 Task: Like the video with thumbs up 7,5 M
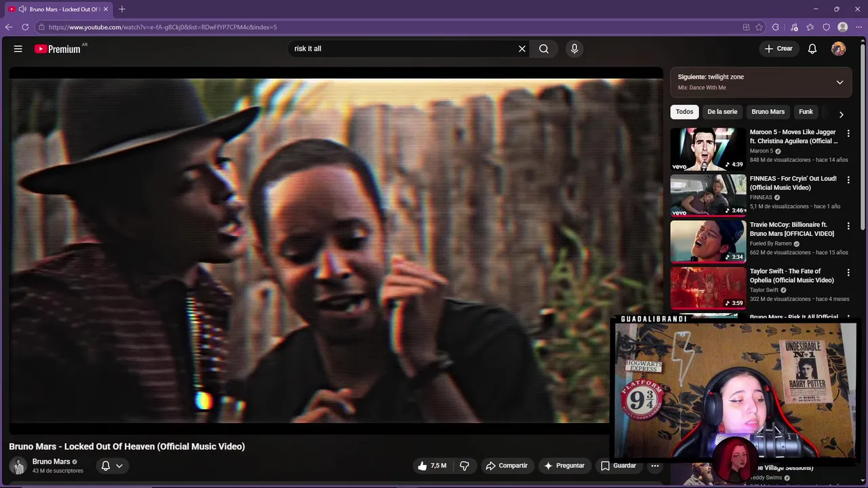tap(431, 466)
